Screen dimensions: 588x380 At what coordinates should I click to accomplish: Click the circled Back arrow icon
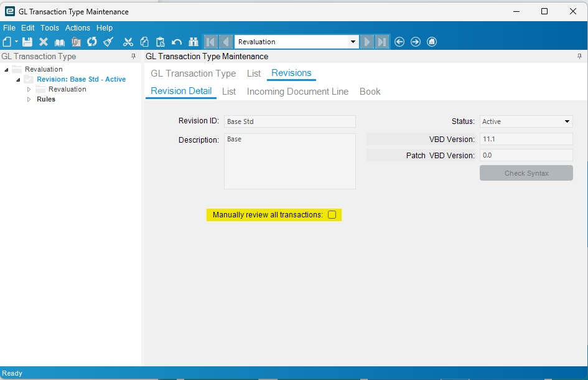(399, 42)
